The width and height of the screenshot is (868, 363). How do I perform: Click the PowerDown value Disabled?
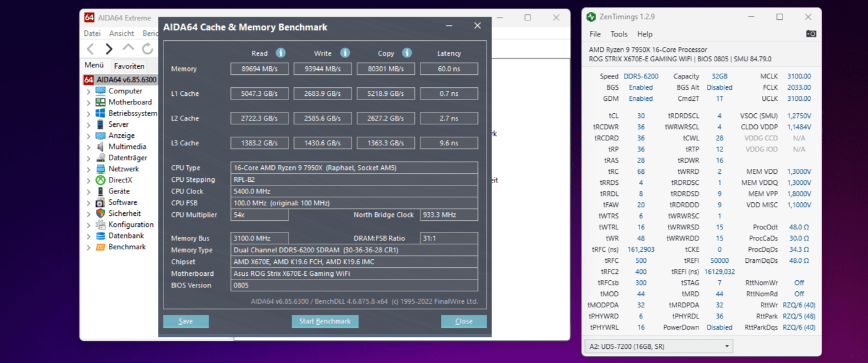click(719, 328)
